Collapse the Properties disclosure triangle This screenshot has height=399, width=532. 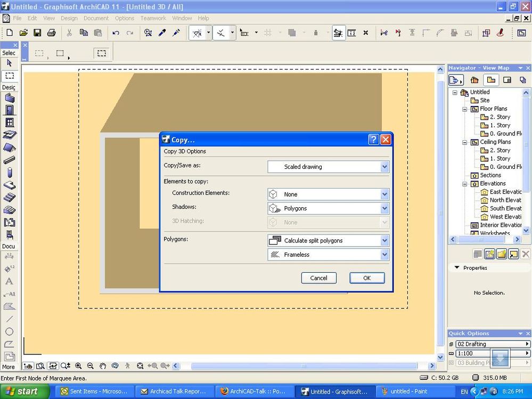point(457,268)
